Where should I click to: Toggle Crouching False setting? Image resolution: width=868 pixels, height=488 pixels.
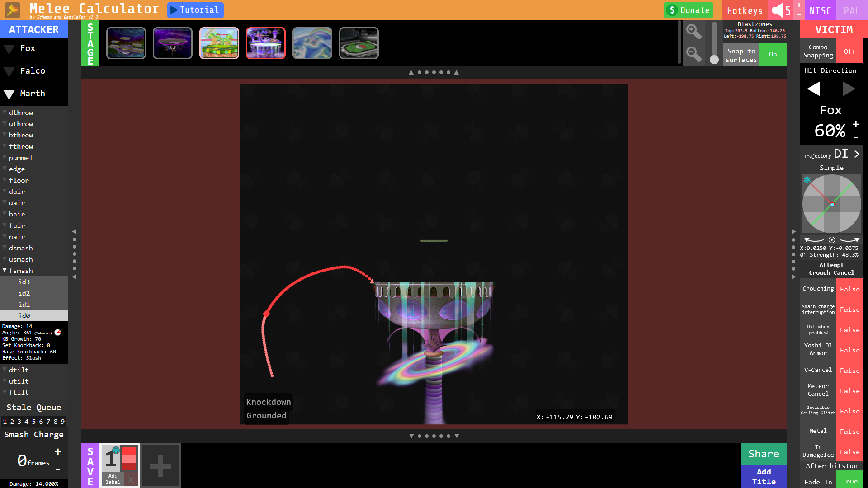850,289
